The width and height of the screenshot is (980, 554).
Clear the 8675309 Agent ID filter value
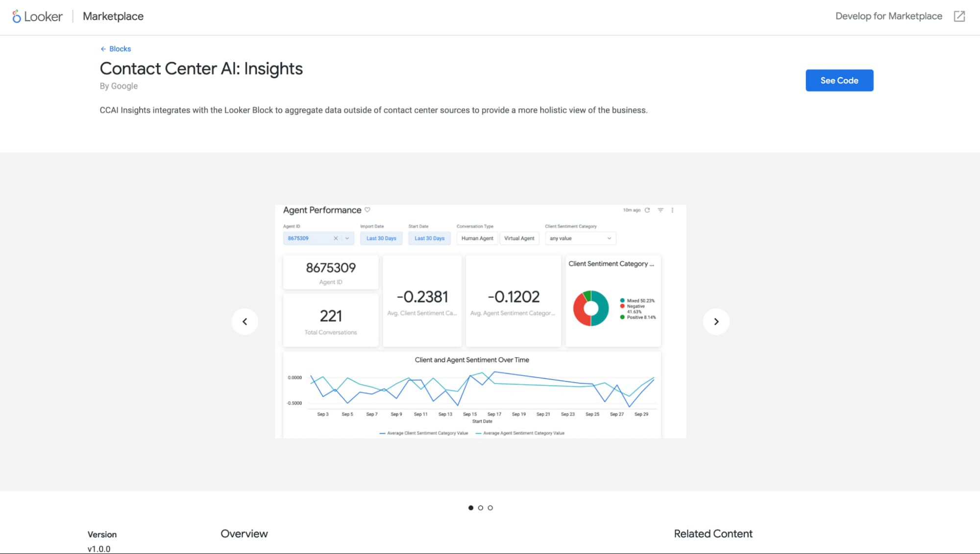tap(336, 239)
